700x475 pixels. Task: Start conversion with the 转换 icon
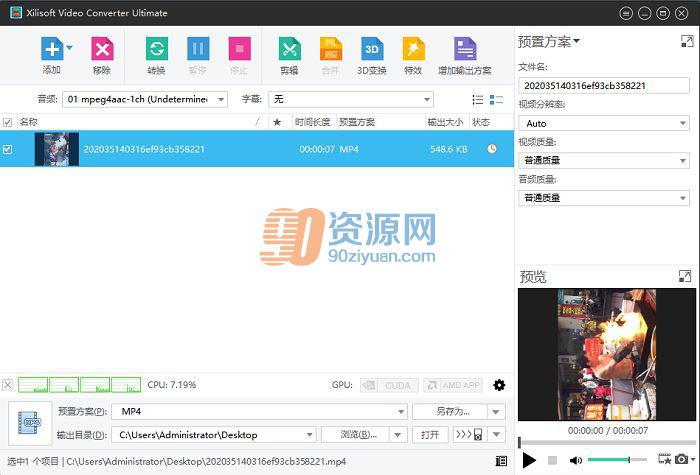pos(157,49)
